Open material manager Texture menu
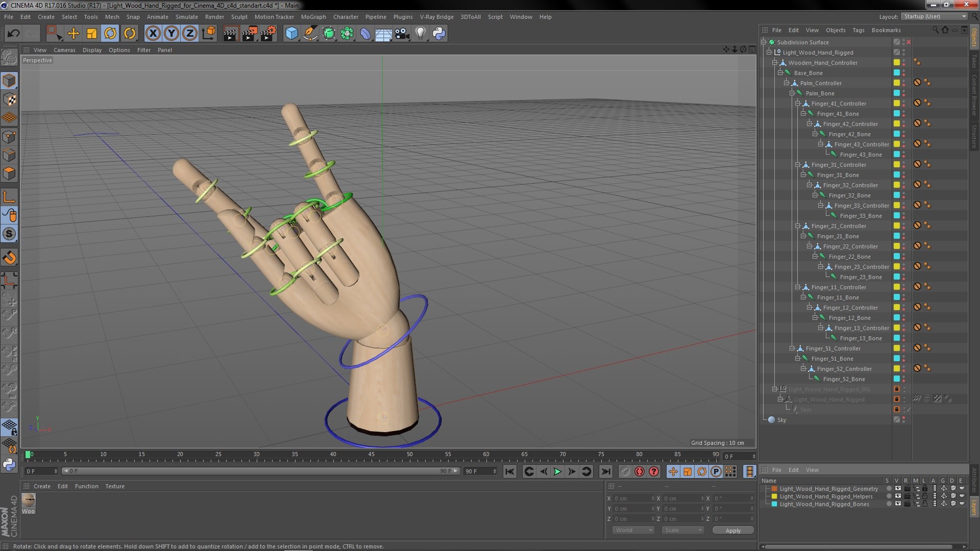This screenshot has width=980, height=551. coord(114,486)
